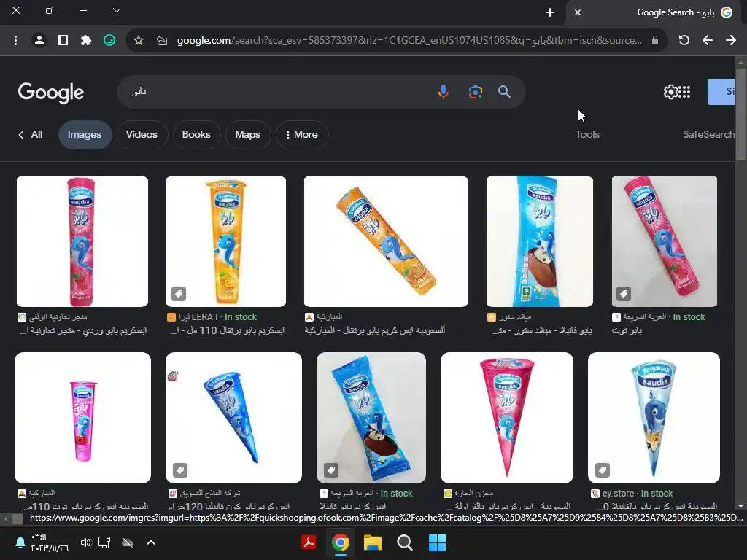Switch to the Books tab
This screenshot has width=747, height=560.
click(x=196, y=135)
